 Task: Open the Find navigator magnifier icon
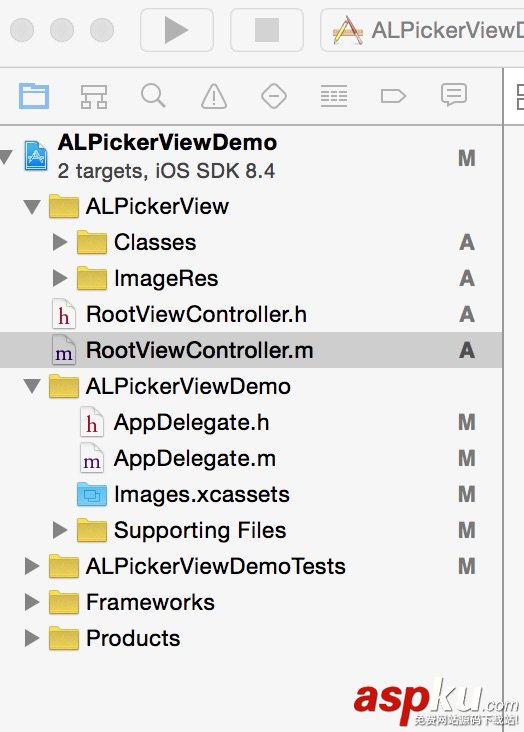pyautogui.click(x=153, y=96)
